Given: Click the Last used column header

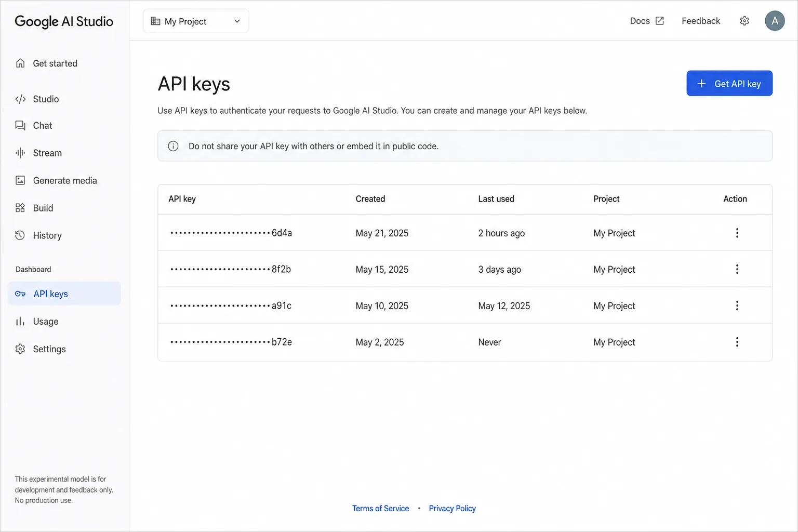Looking at the screenshot, I should tap(496, 199).
